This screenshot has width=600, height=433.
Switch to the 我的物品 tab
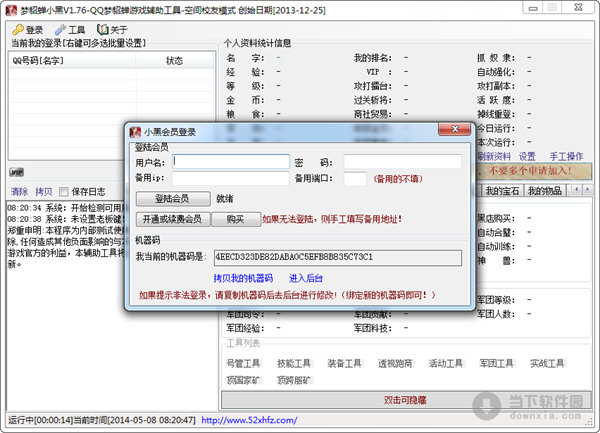tap(545, 190)
